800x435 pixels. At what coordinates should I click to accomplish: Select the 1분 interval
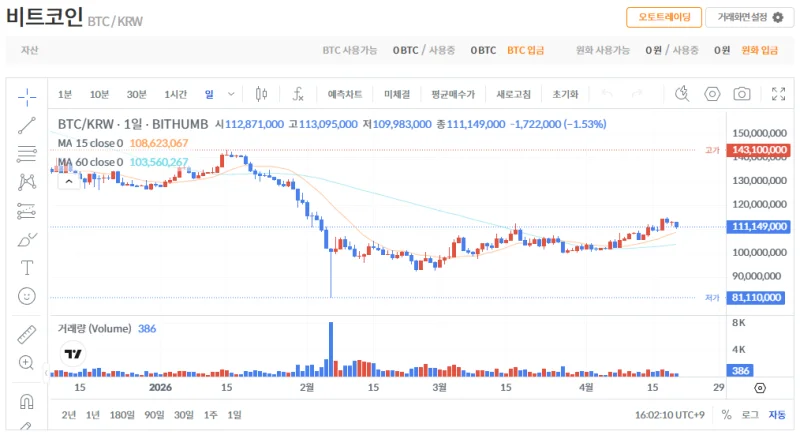pos(65,94)
